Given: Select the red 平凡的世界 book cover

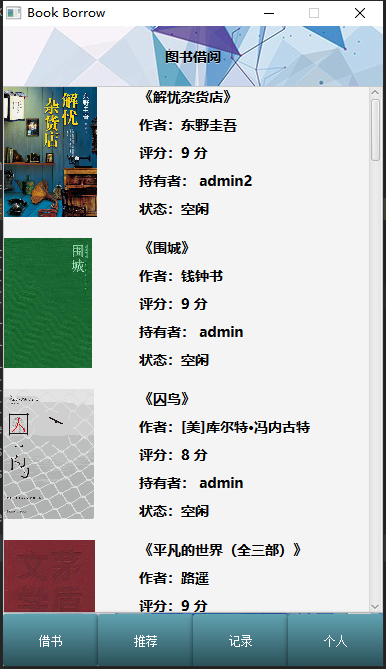Looking at the screenshot, I should click(x=49, y=576).
